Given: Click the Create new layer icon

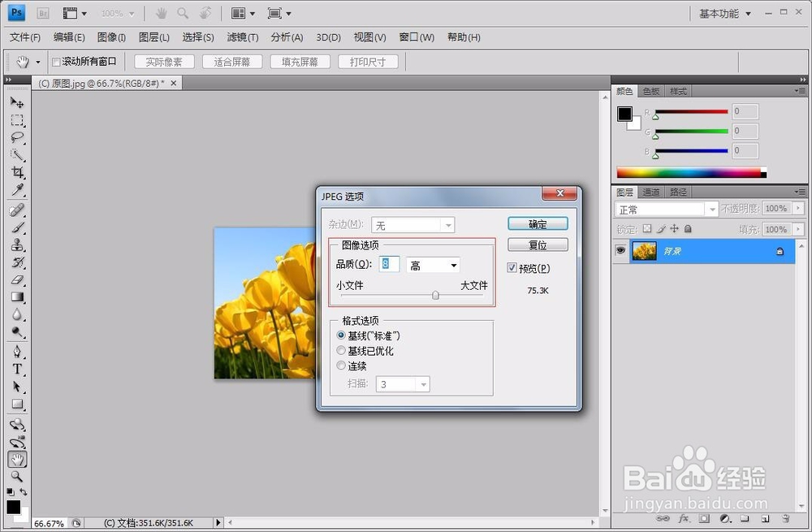Looking at the screenshot, I should click(765, 518).
